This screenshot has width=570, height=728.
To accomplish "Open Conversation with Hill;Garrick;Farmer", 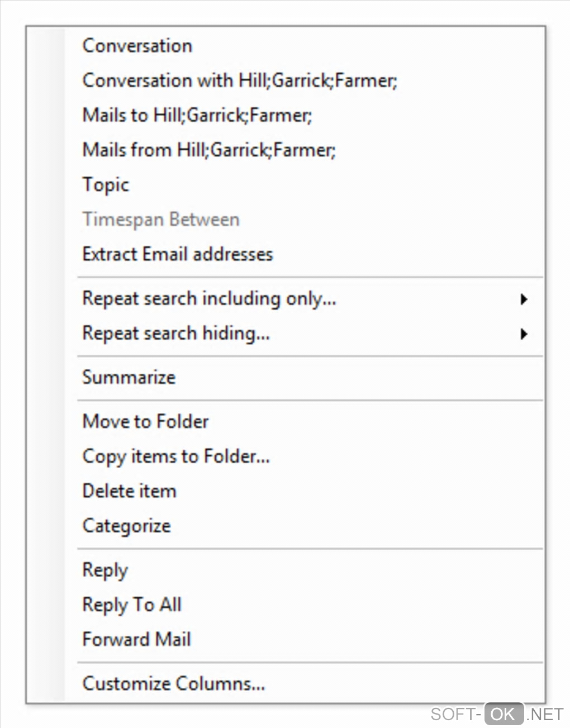I will coord(240,80).
